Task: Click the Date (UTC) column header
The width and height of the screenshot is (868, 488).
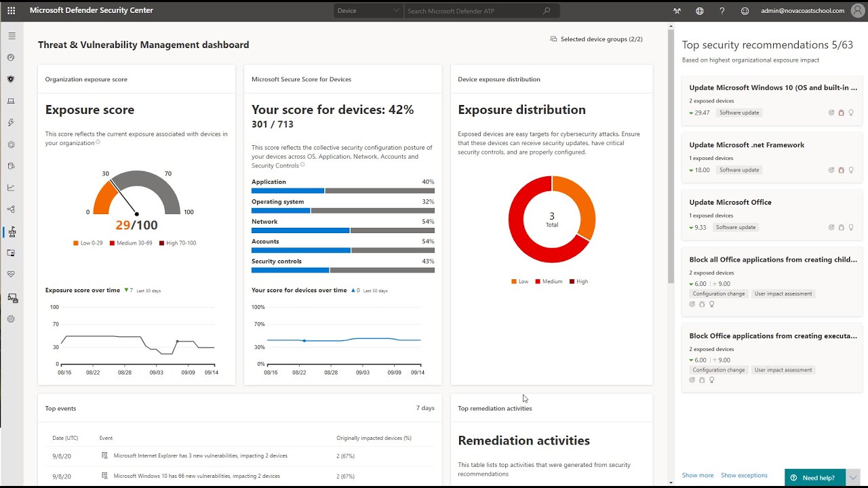Action: (65, 438)
